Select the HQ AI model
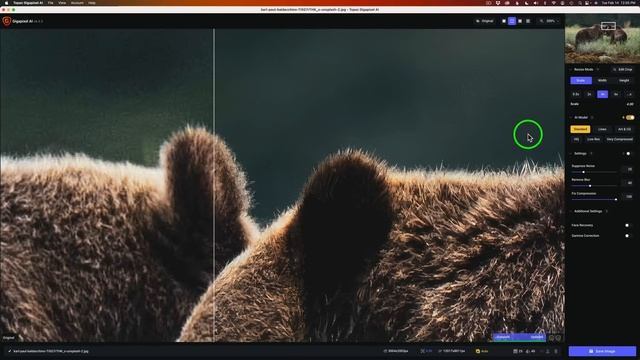 click(x=576, y=139)
